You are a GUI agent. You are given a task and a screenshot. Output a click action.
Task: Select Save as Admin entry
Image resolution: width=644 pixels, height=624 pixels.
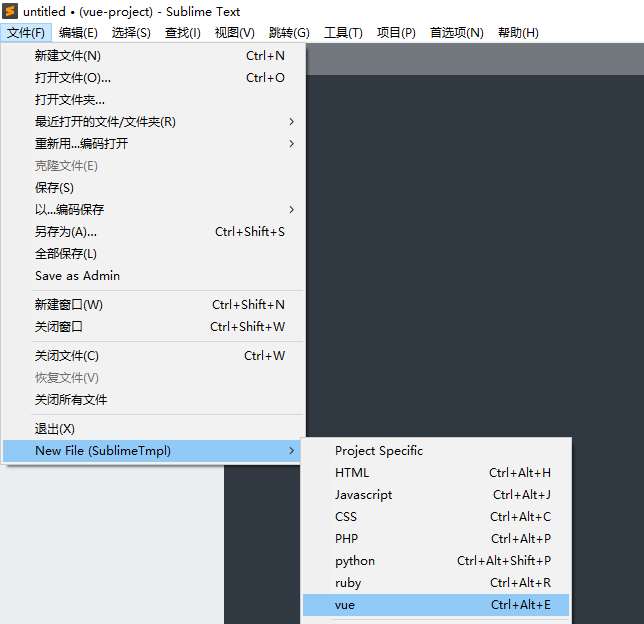tap(154, 276)
